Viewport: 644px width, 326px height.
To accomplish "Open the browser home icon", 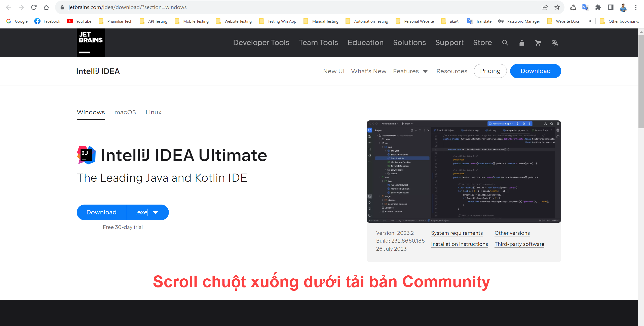I will coord(46,7).
